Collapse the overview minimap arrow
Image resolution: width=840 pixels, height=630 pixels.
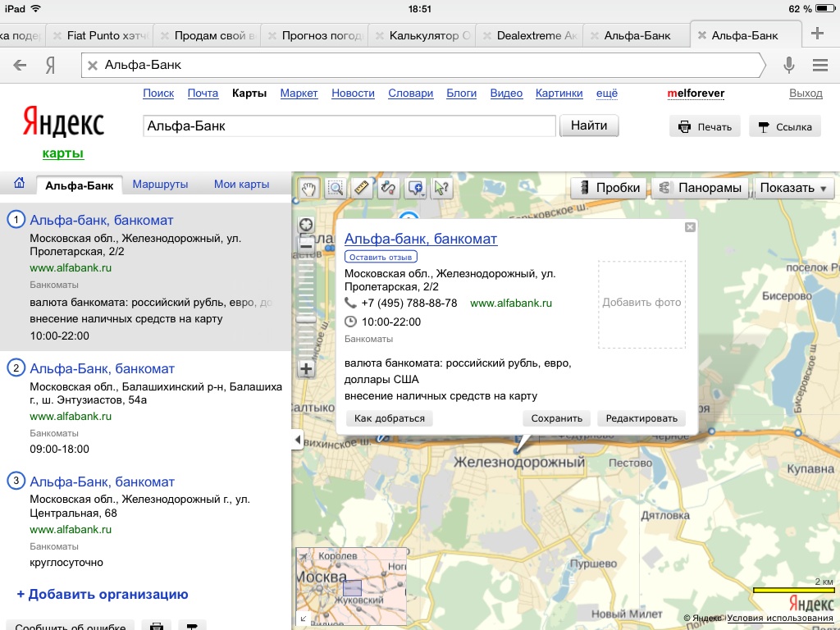pyautogui.click(x=304, y=619)
